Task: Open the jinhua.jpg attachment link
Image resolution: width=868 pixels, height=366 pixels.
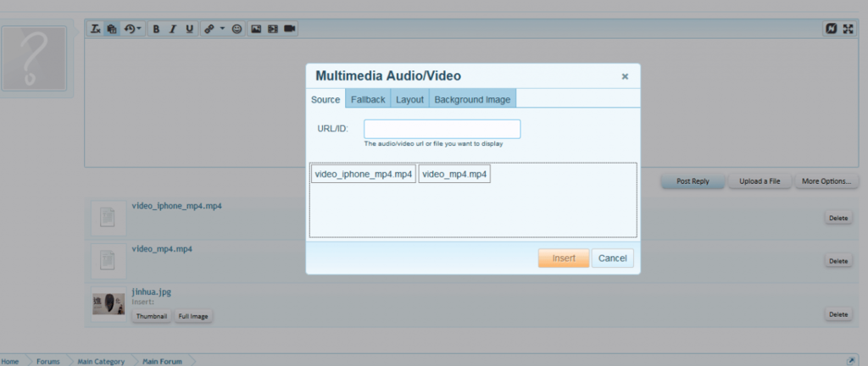Action: [x=151, y=292]
